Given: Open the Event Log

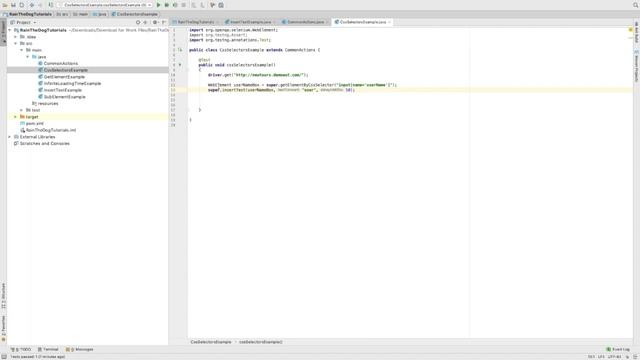Looking at the screenshot, I should pyautogui.click(x=618, y=349).
